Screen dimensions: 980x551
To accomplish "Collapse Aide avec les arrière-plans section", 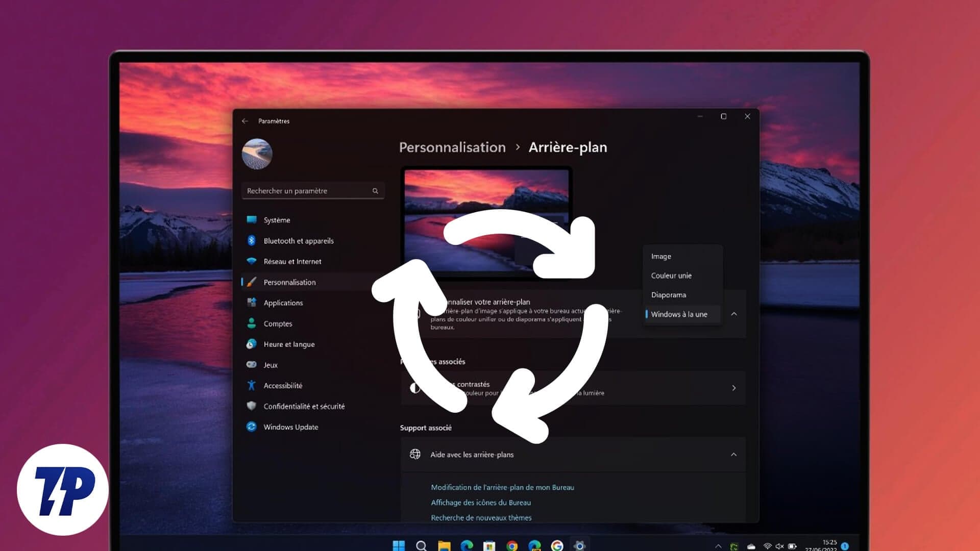I will click(733, 454).
